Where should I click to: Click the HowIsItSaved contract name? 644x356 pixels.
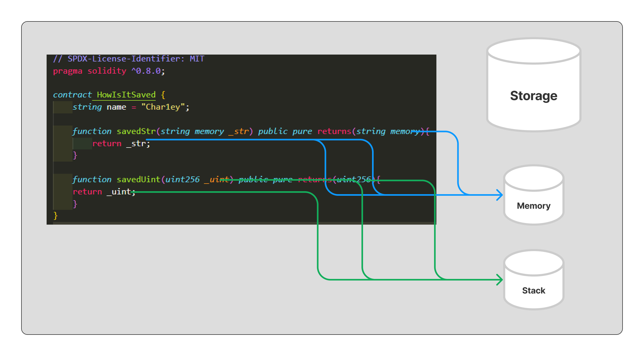tap(126, 95)
